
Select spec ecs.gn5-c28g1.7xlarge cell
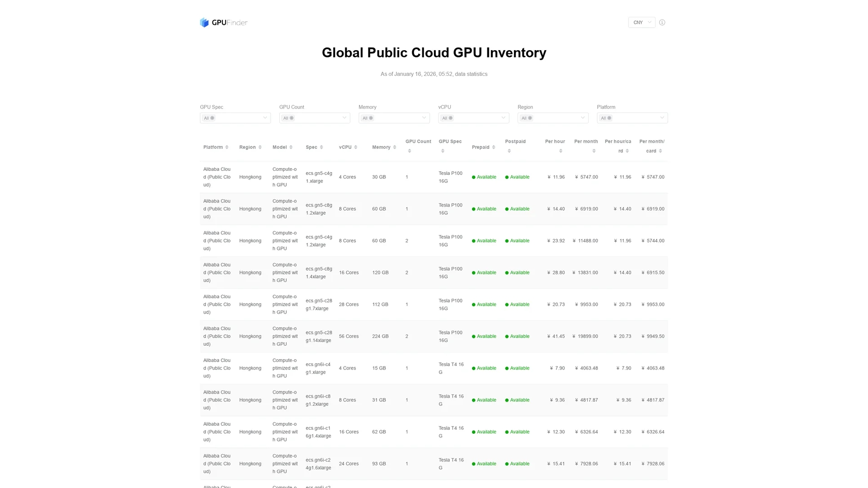pyautogui.click(x=319, y=305)
